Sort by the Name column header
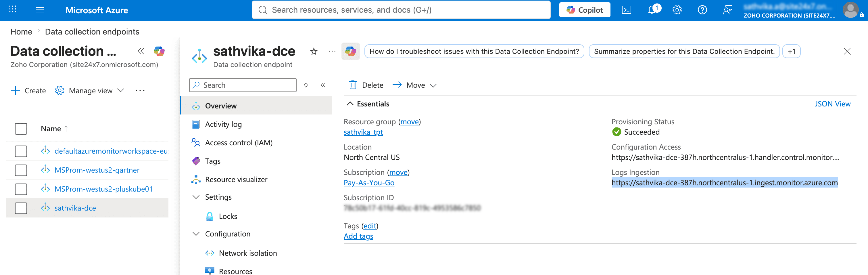The image size is (868, 275). tap(54, 129)
